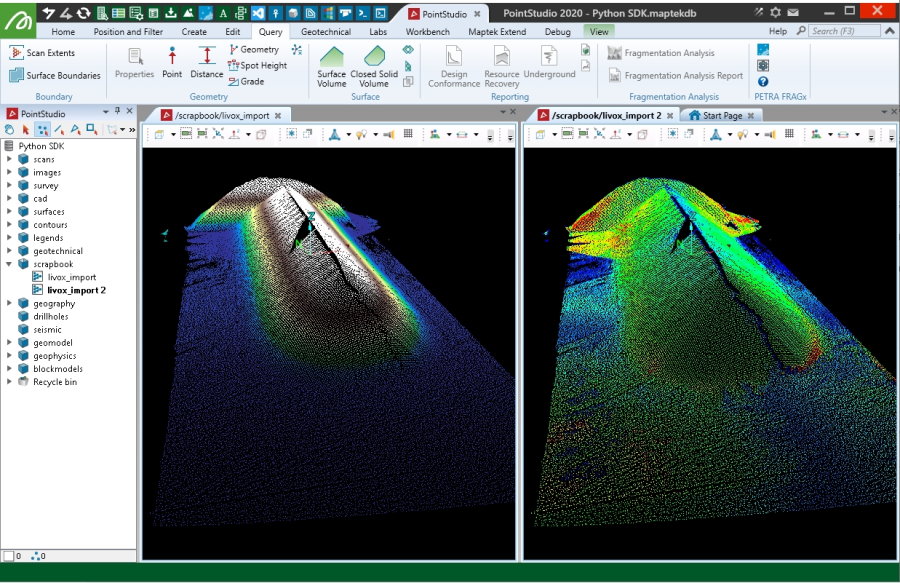900x583 pixels.
Task: Click the download arrow icon in title bar
Action: 170,13
